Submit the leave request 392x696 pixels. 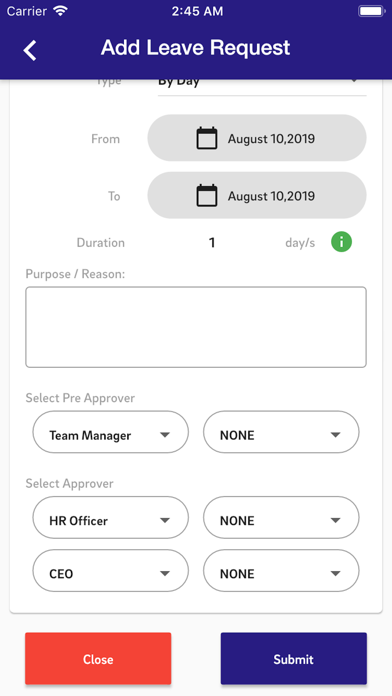pos(294,659)
